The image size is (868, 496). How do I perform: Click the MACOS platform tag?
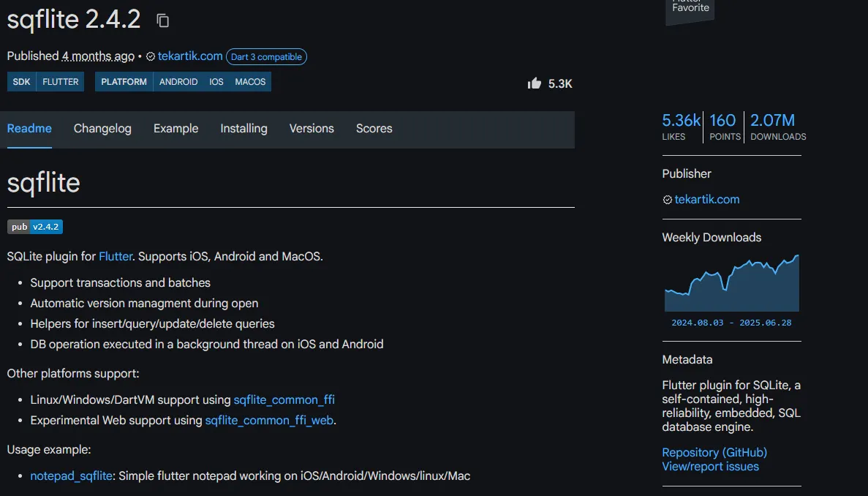(250, 82)
